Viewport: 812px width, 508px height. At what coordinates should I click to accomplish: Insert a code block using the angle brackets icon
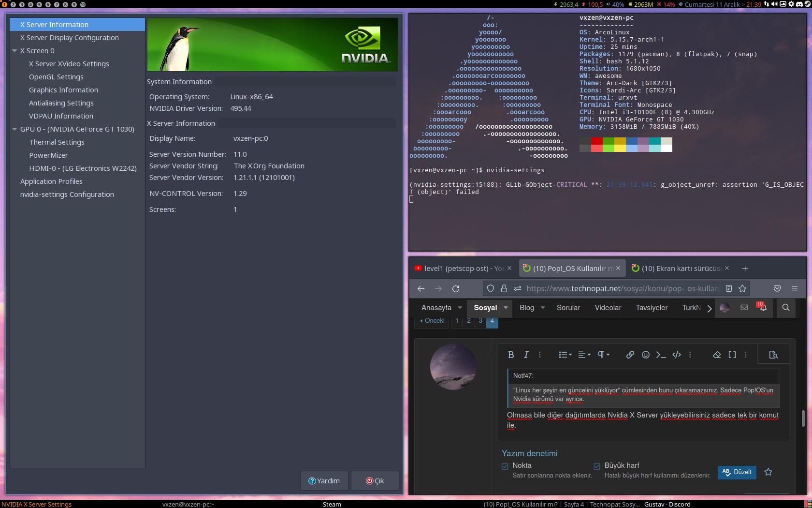click(x=677, y=355)
